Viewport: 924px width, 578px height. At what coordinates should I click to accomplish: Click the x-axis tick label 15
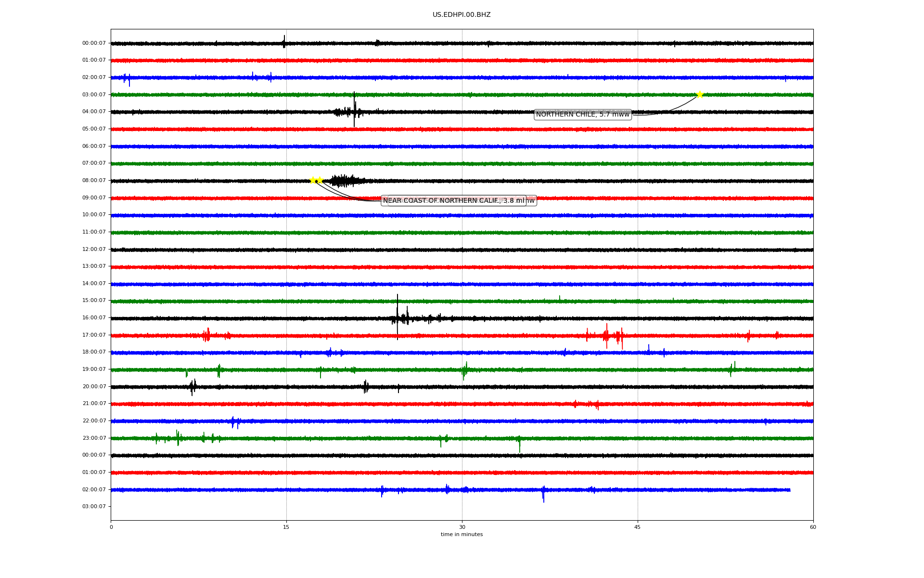(286, 527)
